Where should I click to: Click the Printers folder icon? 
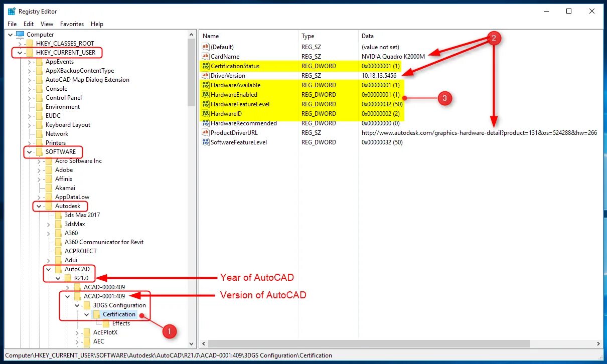(40, 143)
